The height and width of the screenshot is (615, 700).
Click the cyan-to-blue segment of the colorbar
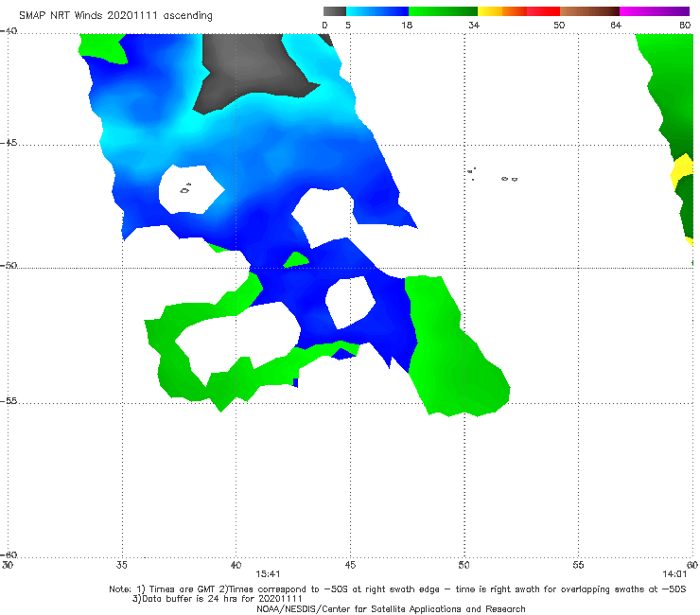[x=377, y=11]
